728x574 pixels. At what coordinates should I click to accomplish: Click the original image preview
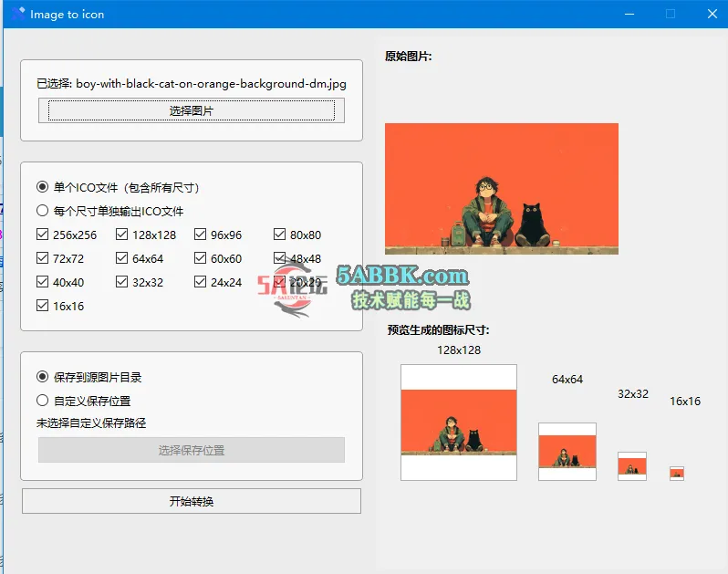(502, 189)
